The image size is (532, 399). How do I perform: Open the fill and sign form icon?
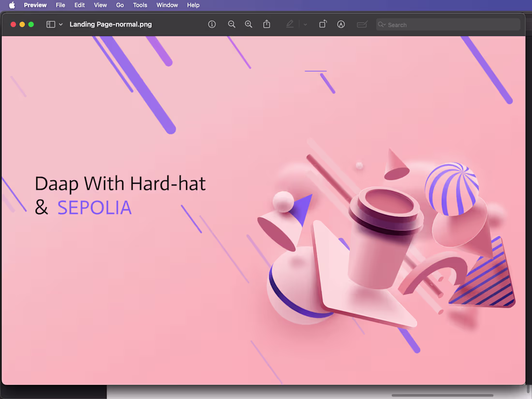[362, 24]
